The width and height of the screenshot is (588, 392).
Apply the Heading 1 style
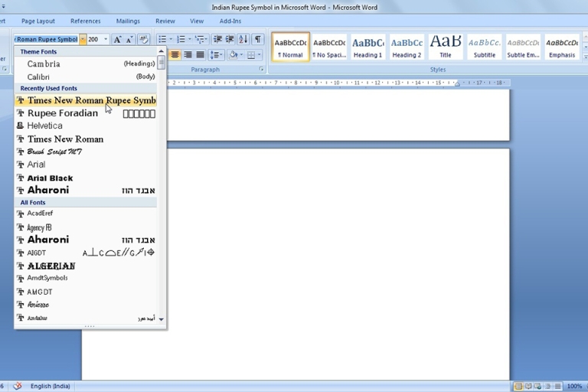(367, 47)
